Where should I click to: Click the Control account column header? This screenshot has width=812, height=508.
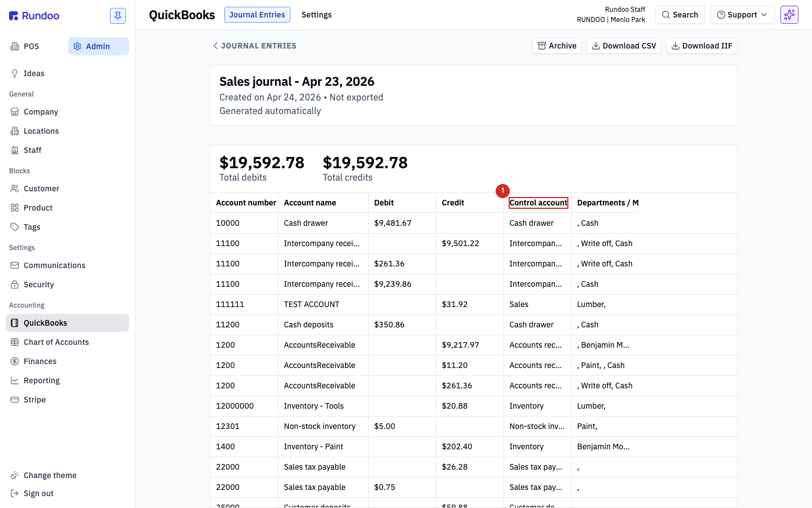(x=539, y=203)
